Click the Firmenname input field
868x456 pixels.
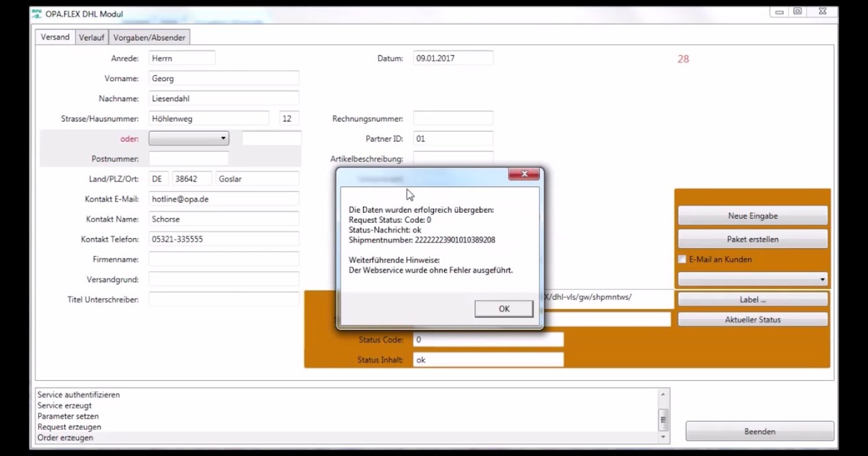(224, 258)
